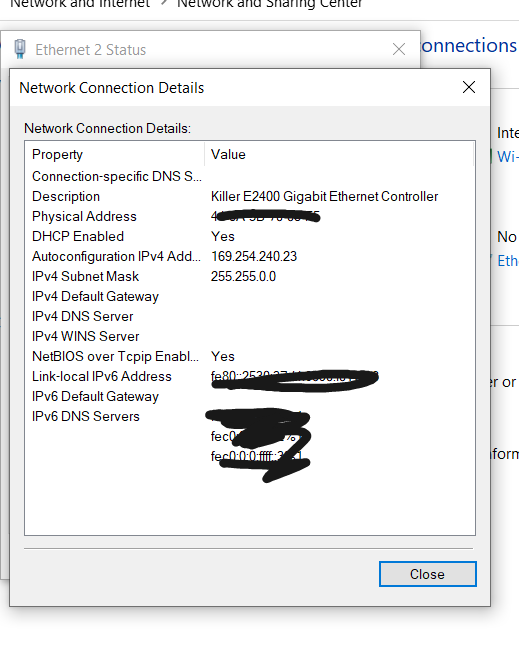Screen dimensions: 519x658
Task: Click Network and Internet breadcrumb
Action: coord(80,4)
